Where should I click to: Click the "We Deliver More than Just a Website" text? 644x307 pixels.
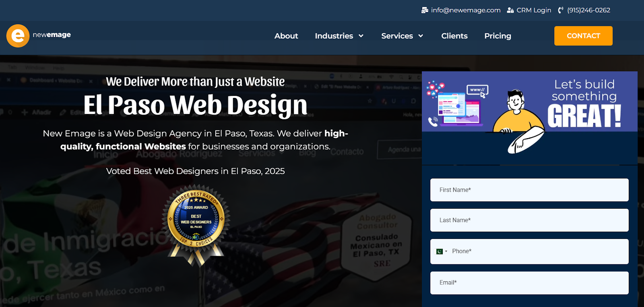pos(195,82)
